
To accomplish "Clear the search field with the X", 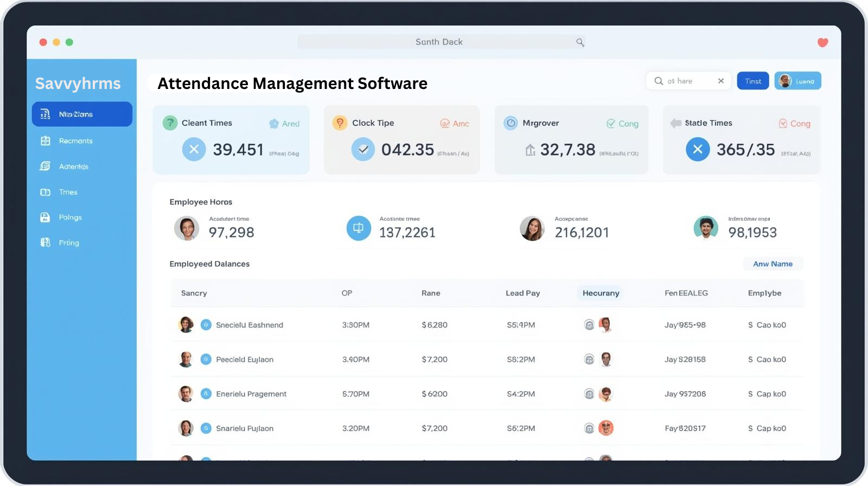I will 721,81.
